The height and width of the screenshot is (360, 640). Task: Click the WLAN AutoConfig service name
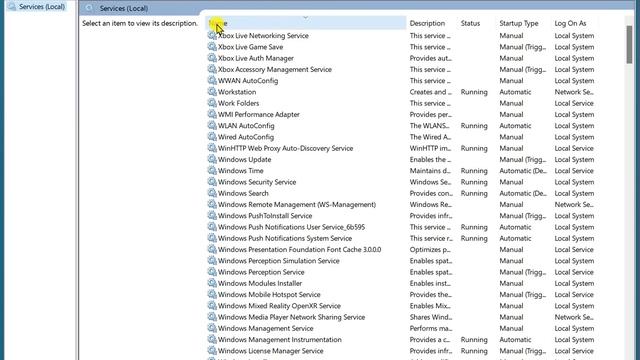coord(246,126)
